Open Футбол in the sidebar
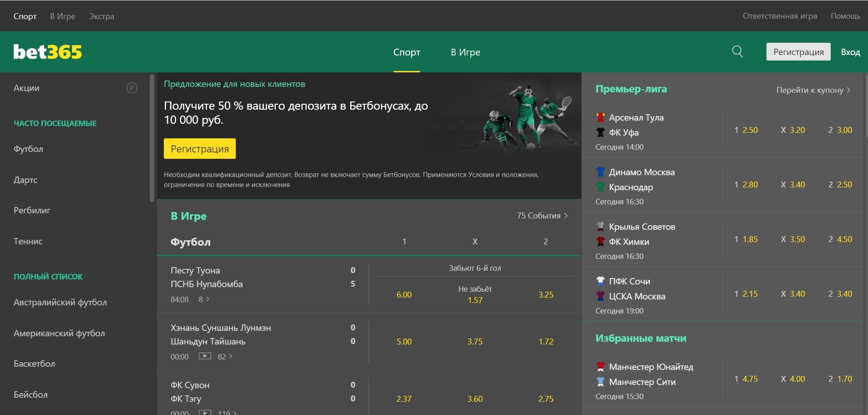Screen dimensions: 868x415 point(28,149)
